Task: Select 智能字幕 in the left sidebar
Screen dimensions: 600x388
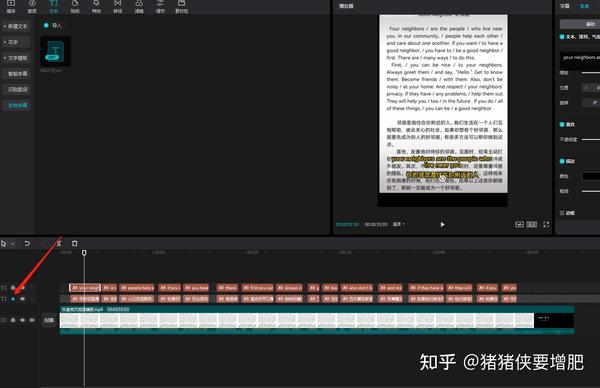Action: click(x=18, y=74)
